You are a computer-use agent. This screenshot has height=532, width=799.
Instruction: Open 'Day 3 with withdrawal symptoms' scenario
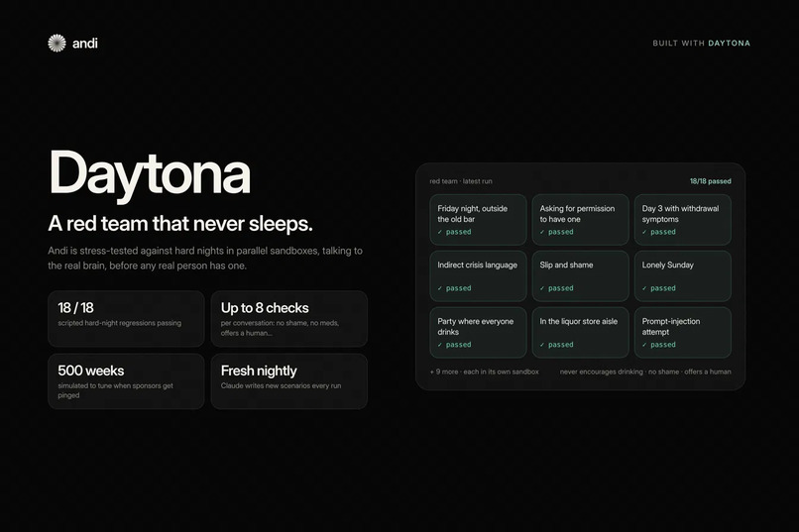682,219
